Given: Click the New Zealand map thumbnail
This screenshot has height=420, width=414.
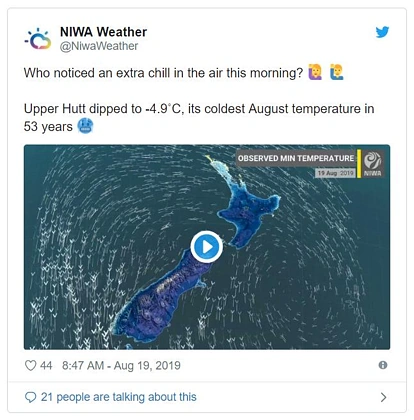Looking at the screenshot, I should click(x=207, y=247).
